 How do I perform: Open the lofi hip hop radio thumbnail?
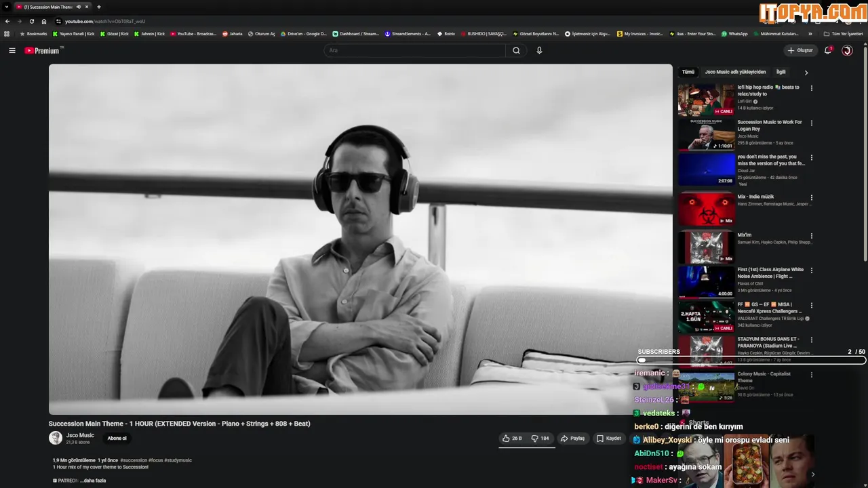(706, 100)
